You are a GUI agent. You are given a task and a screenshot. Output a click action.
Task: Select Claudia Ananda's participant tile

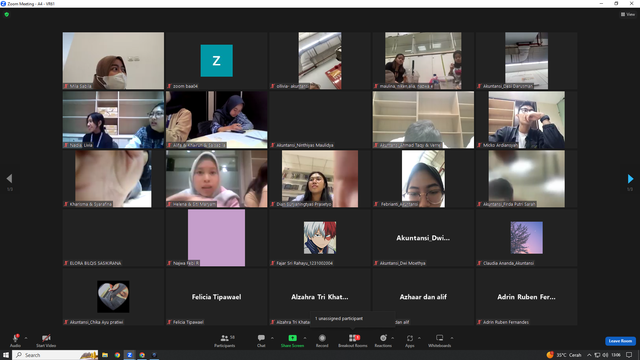point(527,238)
